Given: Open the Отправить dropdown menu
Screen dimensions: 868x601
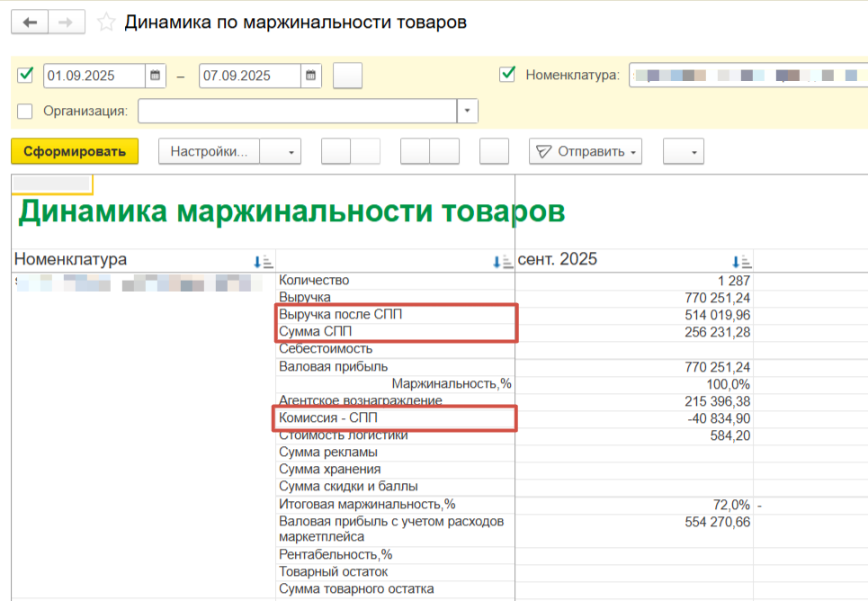Looking at the screenshot, I should [x=586, y=152].
